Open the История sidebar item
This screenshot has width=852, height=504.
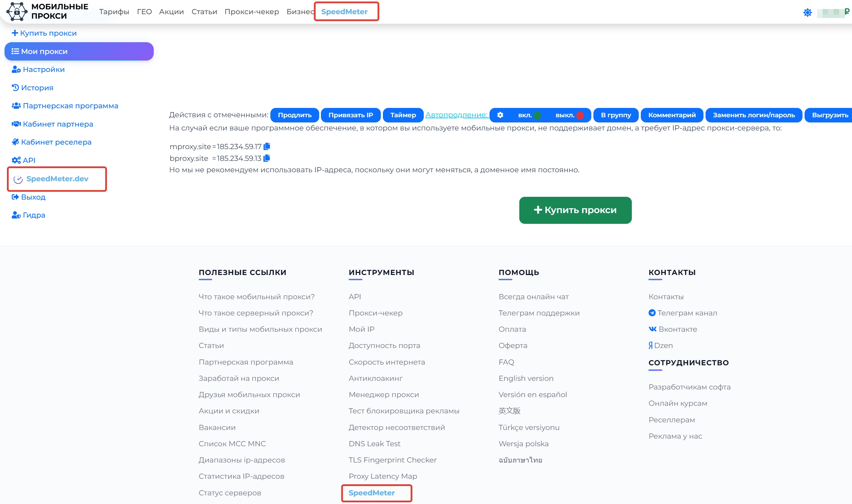(37, 88)
